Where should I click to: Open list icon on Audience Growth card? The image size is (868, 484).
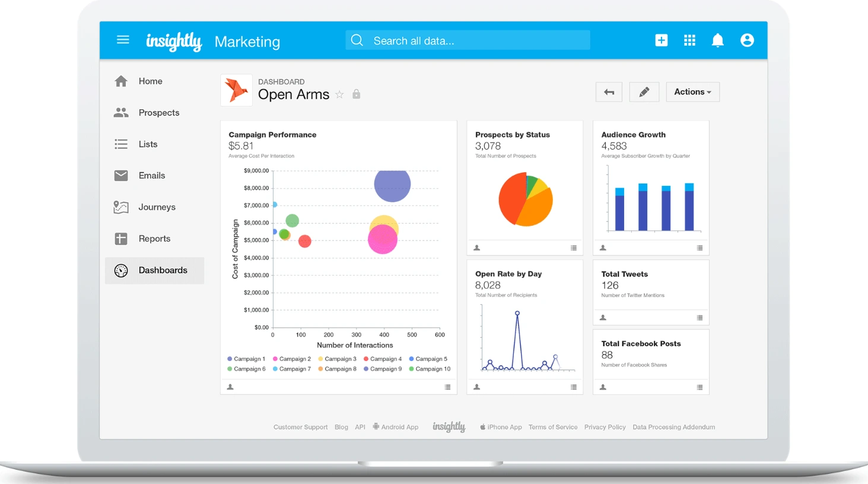[x=700, y=248]
